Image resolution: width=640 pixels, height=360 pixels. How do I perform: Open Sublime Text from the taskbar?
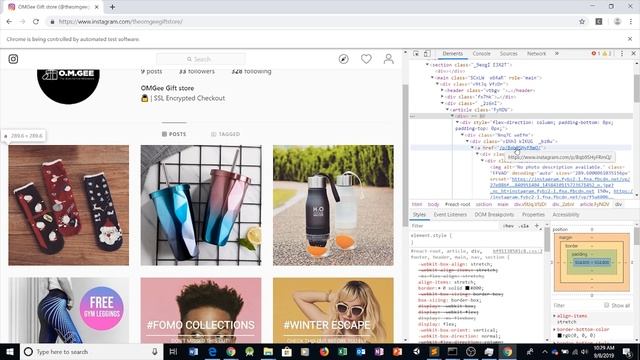[x=434, y=351]
